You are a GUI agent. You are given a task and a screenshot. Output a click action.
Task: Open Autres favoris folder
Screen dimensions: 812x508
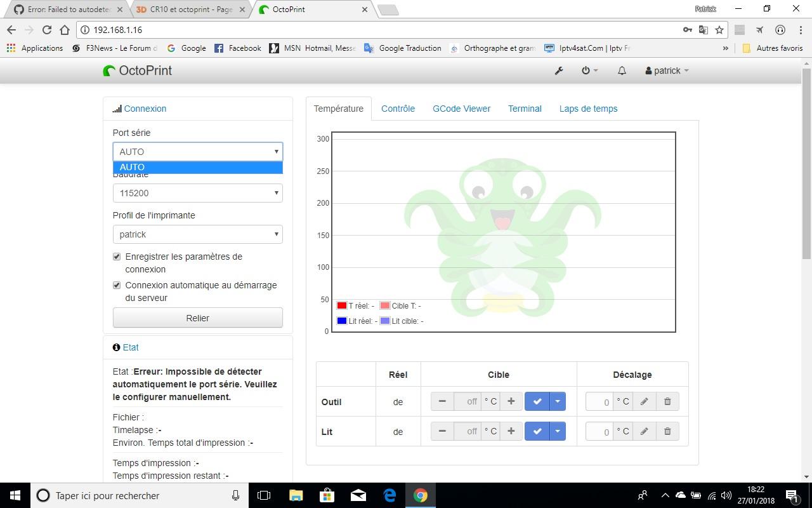point(773,48)
